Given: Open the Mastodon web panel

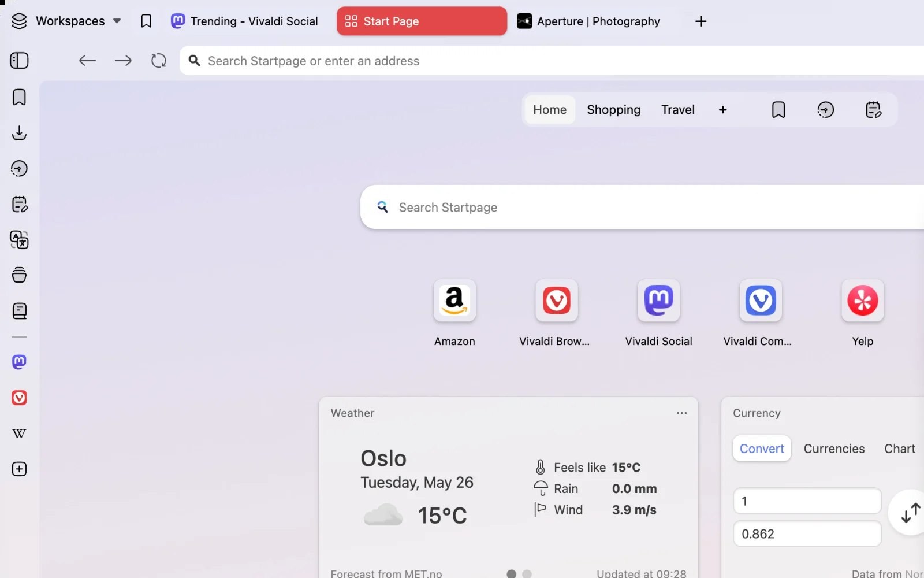Looking at the screenshot, I should (19, 362).
